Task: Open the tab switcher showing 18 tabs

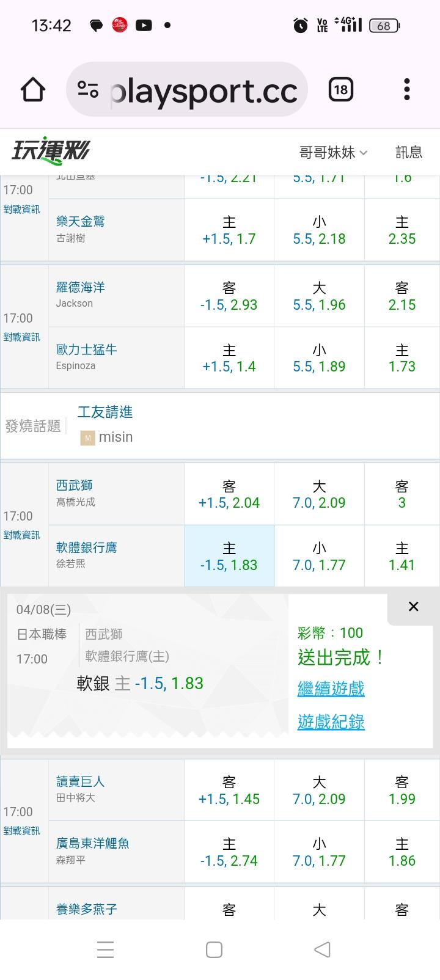Action: [340, 90]
